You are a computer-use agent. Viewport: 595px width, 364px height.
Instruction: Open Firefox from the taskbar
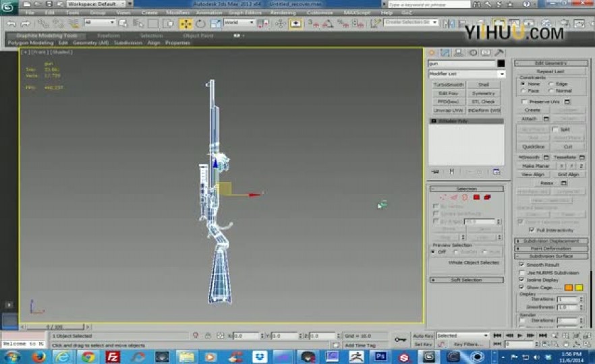click(x=38, y=357)
